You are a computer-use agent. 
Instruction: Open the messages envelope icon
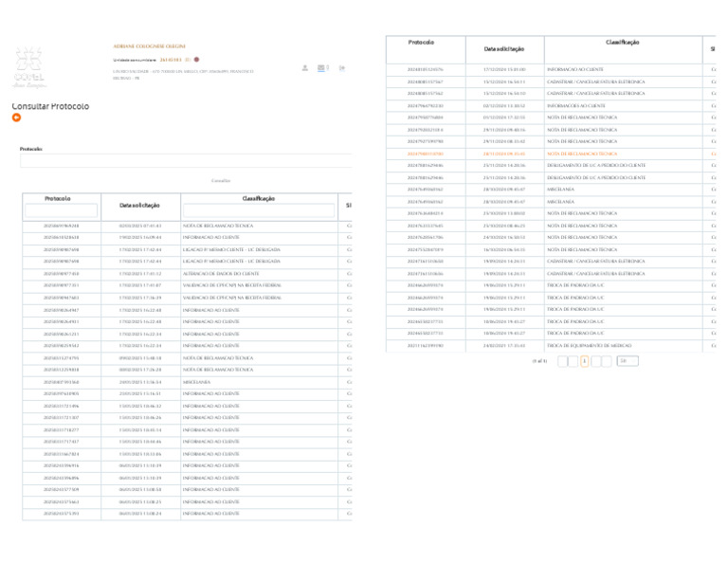pyautogui.click(x=320, y=68)
